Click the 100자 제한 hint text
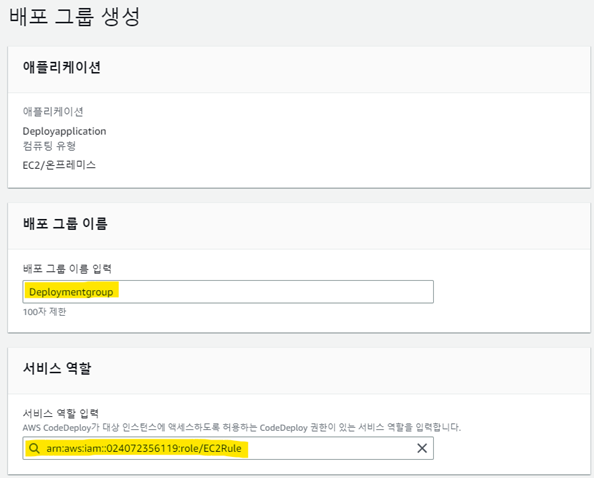Viewport: 594px width, 478px height. point(44,312)
